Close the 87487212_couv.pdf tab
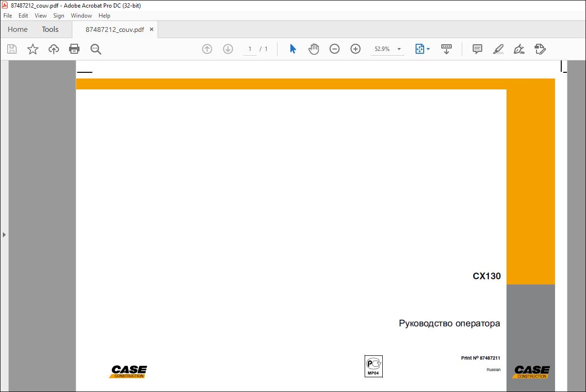The image size is (586, 392). [151, 29]
